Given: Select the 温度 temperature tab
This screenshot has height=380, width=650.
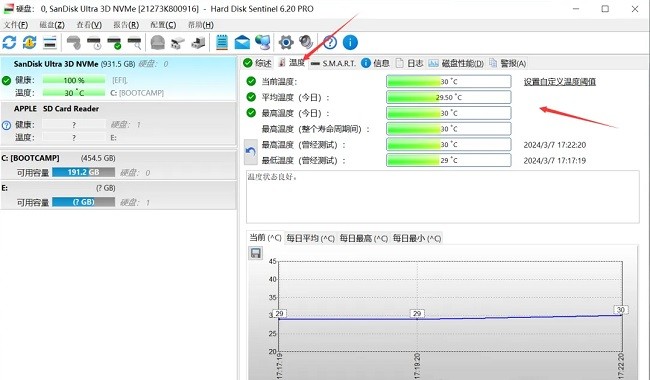Looking at the screenshot, I should pos(292,63).
